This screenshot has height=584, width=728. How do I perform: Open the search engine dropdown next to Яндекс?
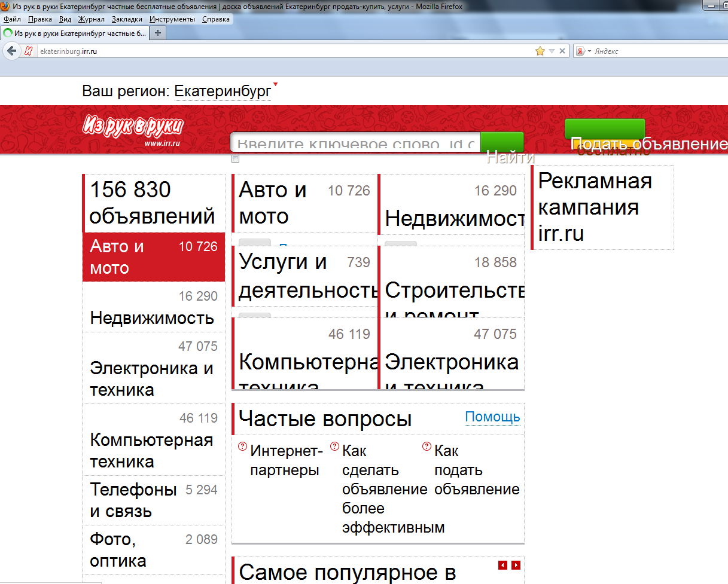[x=589, y=51]
